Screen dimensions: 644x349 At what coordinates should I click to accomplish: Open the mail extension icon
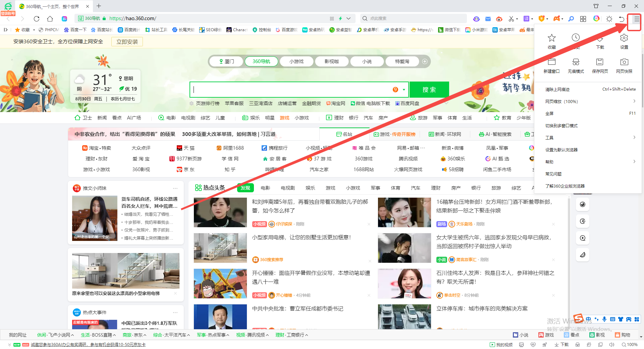[x=488, y=19]
